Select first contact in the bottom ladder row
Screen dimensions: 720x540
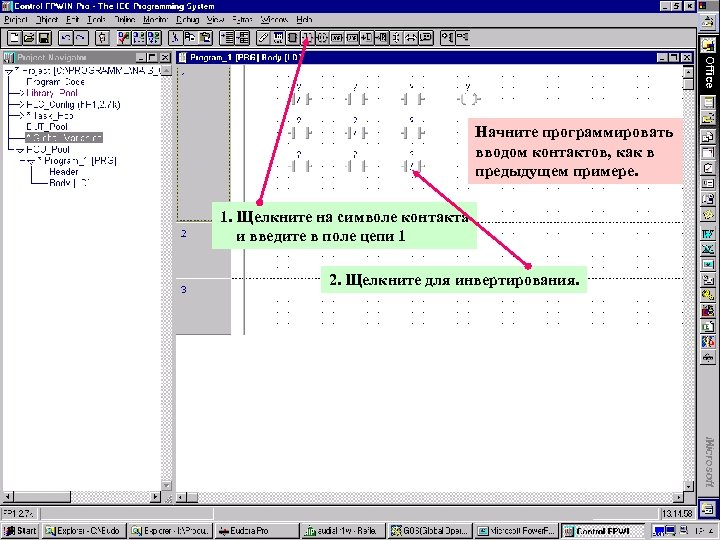click(300, 166)
